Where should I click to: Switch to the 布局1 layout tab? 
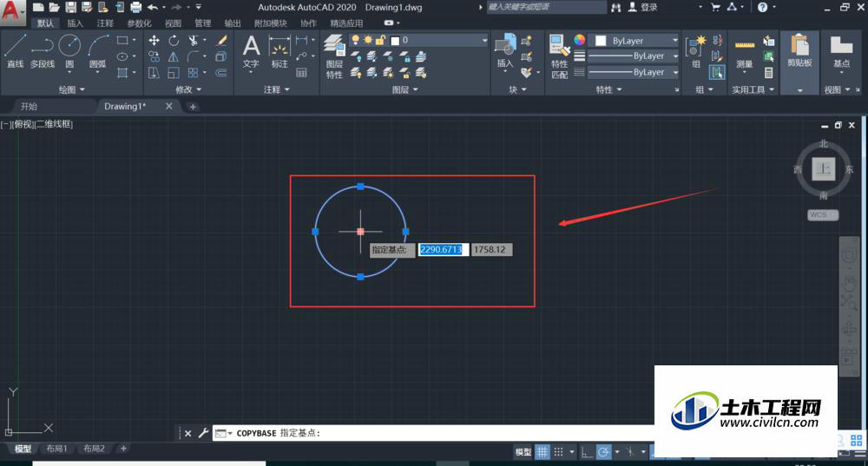[x=56, y=449]
